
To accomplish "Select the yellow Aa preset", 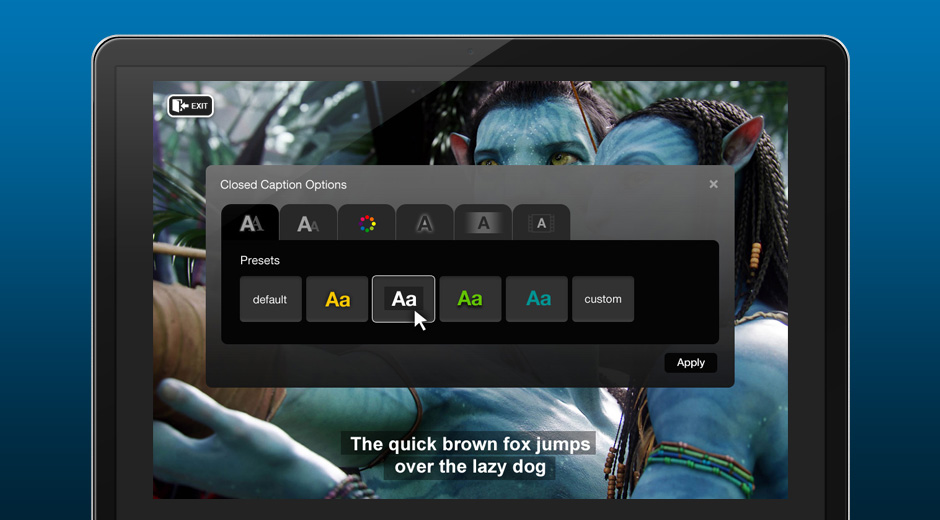I will click(x=337, y=299).
